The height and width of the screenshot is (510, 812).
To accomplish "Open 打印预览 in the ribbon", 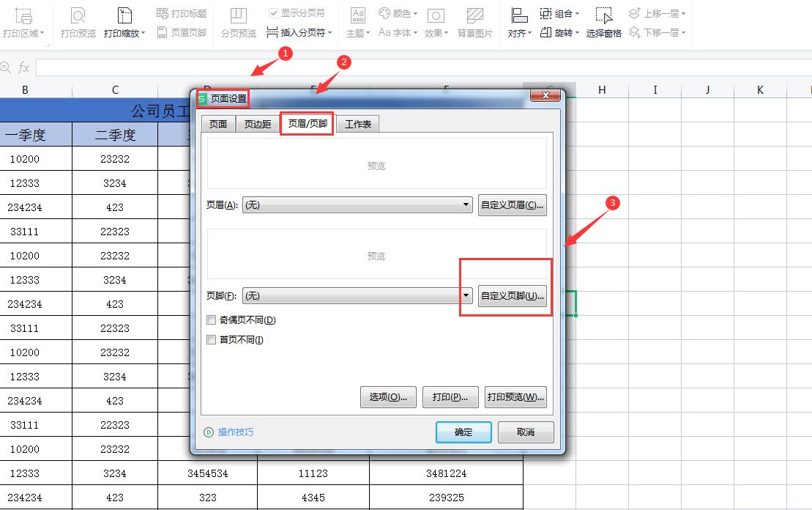I will pyautogui.click(x=78, y=23).
